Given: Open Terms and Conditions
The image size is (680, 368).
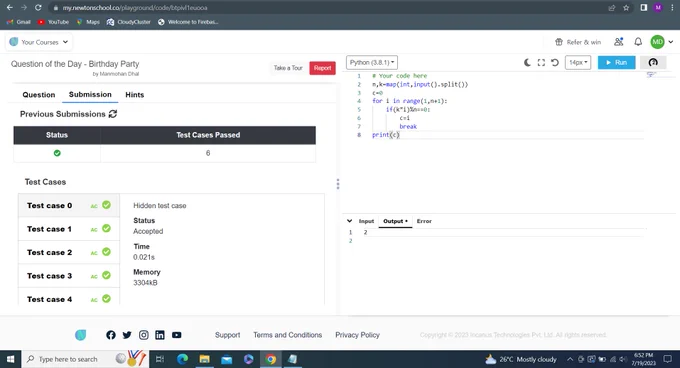Looking at the screenshot, I should (x=288, y=335).
